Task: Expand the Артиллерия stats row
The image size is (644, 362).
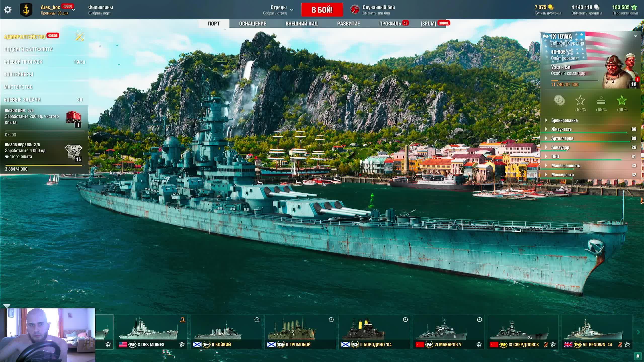Action: coord(562,138)
